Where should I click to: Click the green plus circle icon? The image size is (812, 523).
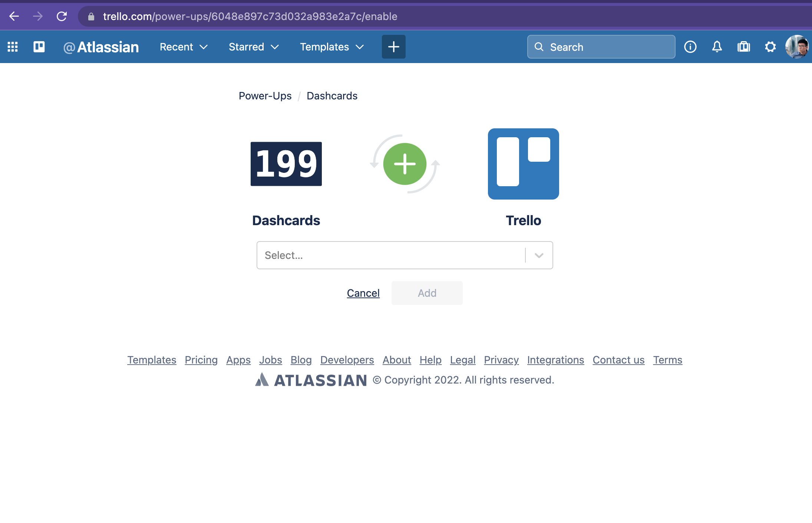point(405,164)
